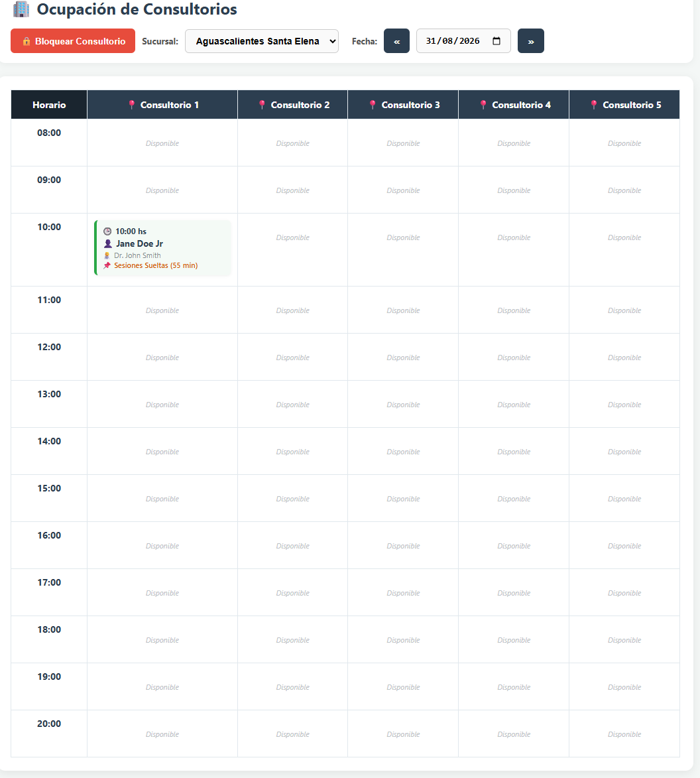Click the lock icon on Bloquear Consultorio
This screenshot has height=778, width=700.
tap(27, 41)
